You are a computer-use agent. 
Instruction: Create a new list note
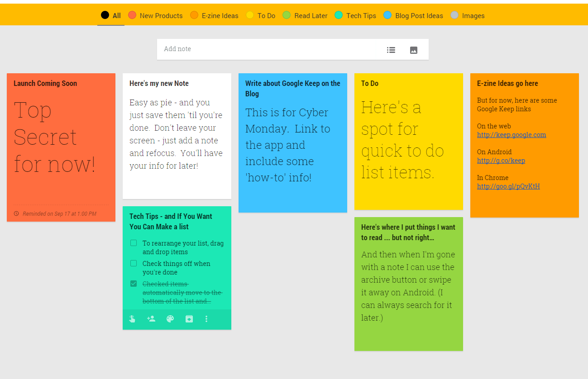coord(391,50)
